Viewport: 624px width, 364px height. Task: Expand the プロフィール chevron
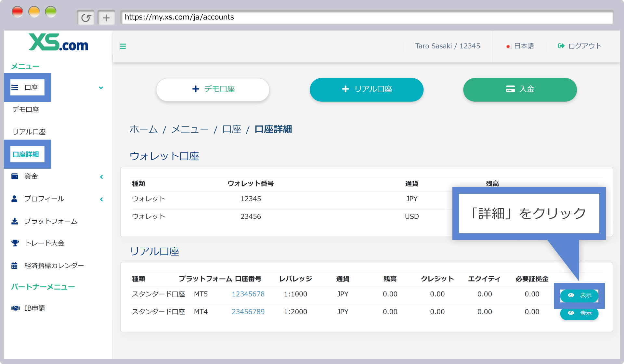(101, 199)
